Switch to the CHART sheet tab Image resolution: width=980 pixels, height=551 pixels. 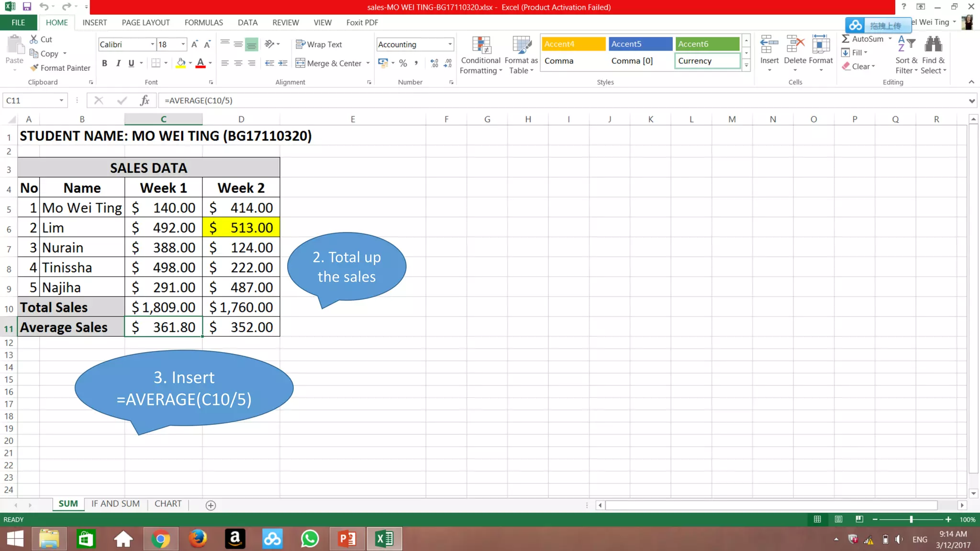pos(168,504)
